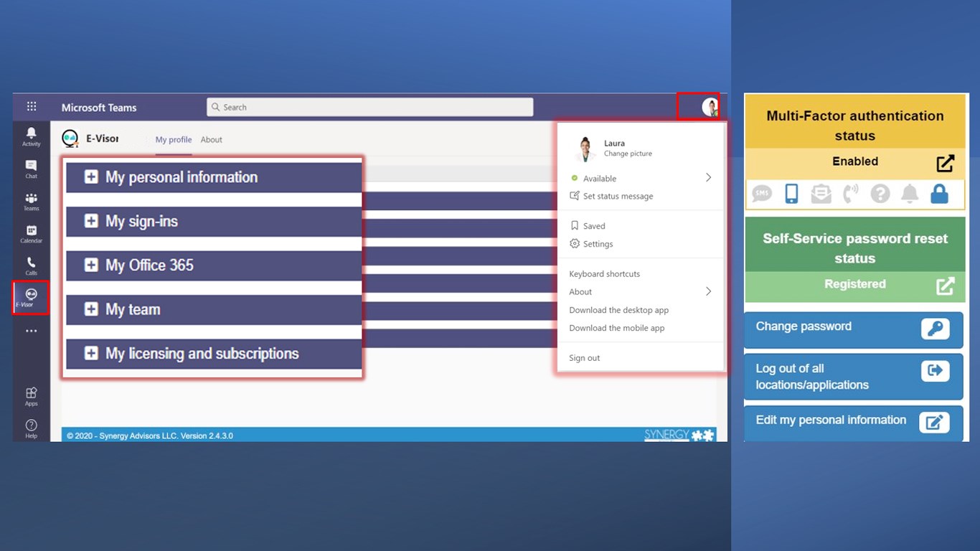
Task: Open the Multi-Factor authentication external link icon
Action: [946, 163]
